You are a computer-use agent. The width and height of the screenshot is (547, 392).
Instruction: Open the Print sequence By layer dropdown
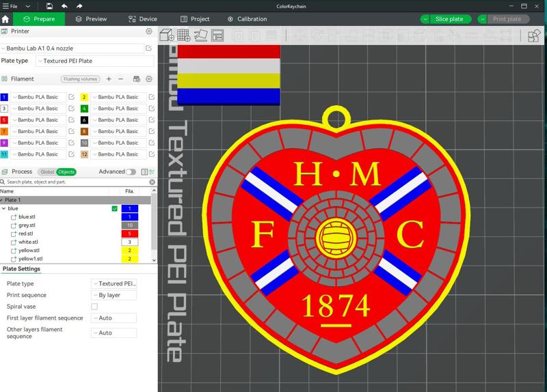coord(114,295)
